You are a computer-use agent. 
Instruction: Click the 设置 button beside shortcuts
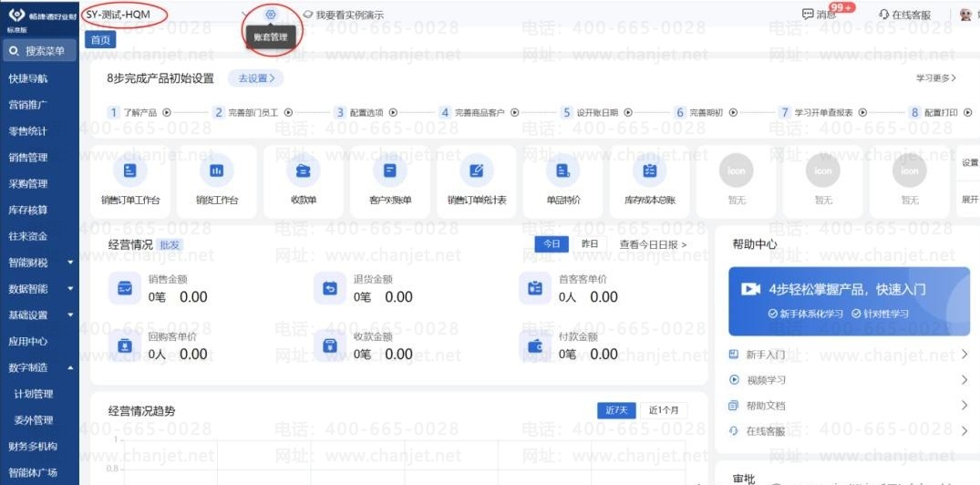[x=969, y=163]
